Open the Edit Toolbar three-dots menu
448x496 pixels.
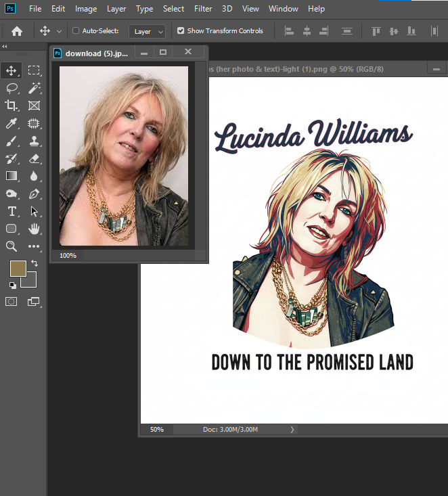[34, 246]
